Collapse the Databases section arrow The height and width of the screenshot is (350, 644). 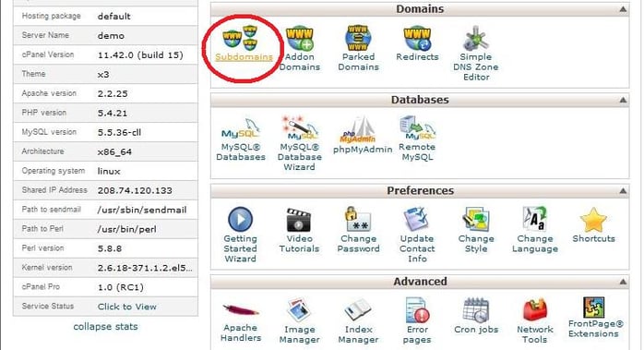[623, 100]
